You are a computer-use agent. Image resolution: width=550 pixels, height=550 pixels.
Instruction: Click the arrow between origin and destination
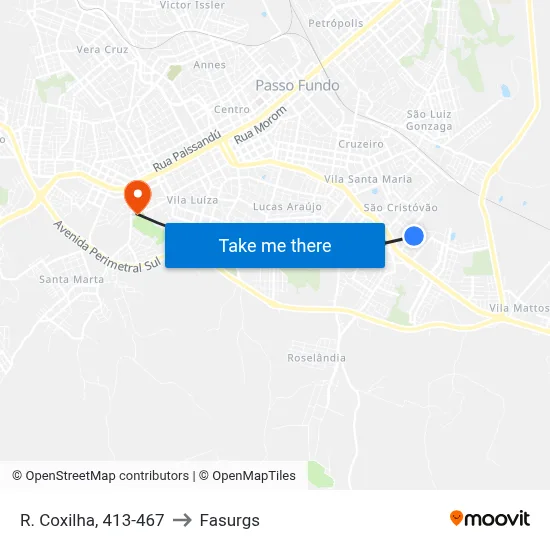tap(182, 520)
